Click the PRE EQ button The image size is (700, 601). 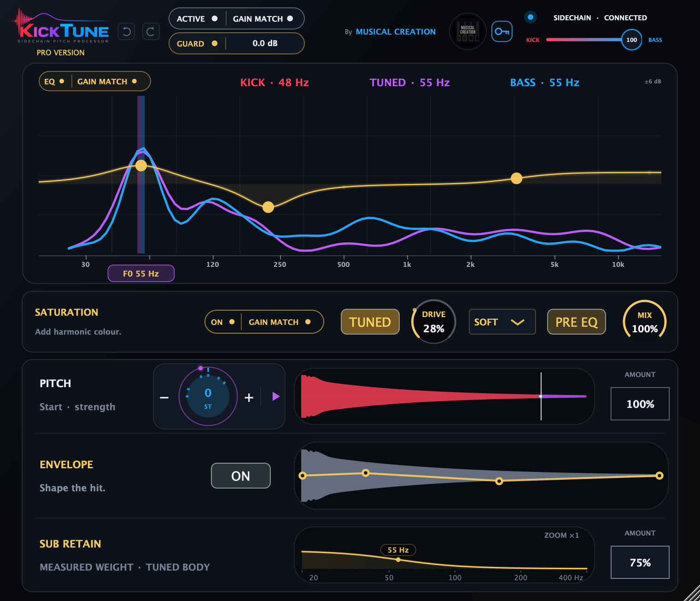(x=577, y=322)
